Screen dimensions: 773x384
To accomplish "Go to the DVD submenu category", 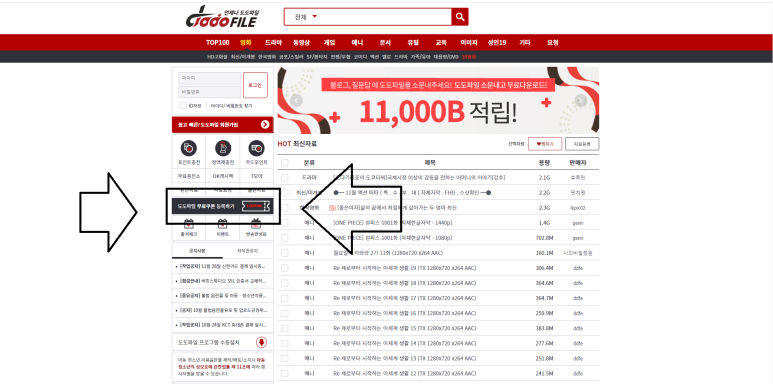I will pos(446,57).
